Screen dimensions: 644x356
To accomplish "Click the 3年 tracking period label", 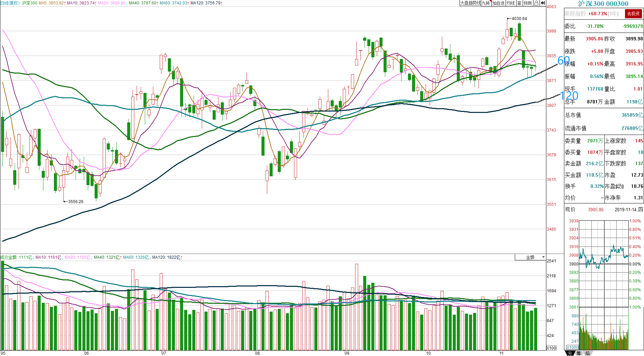I will click(x=613, y=14).
